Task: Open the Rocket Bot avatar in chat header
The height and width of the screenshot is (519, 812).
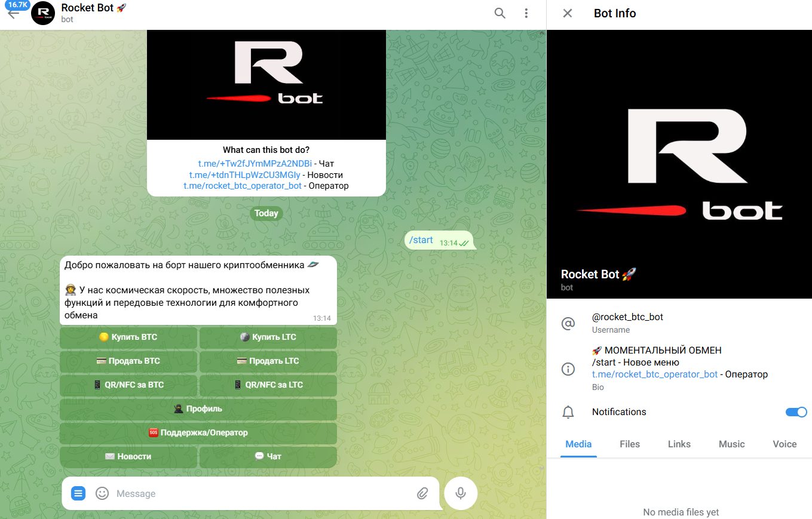Action: click(x=43, y=13)
